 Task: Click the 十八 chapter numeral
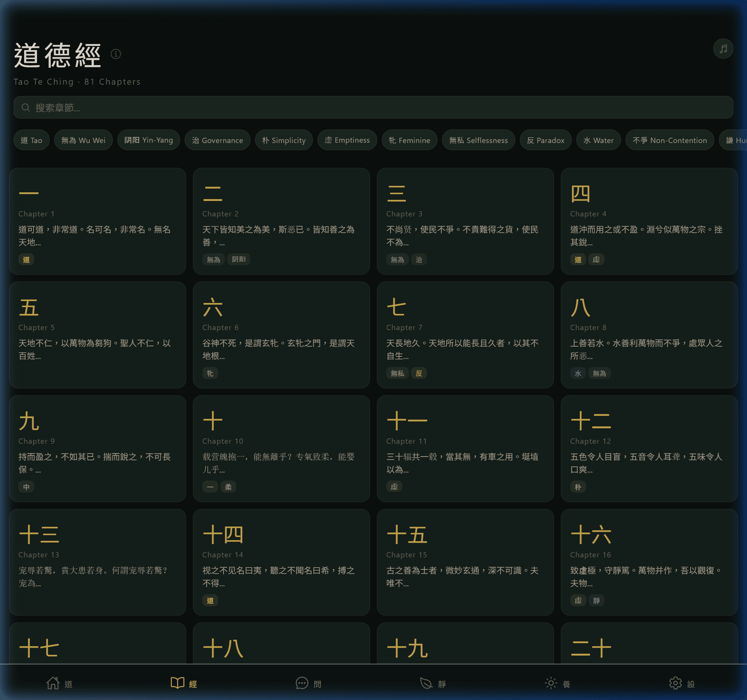coord(223,648)
